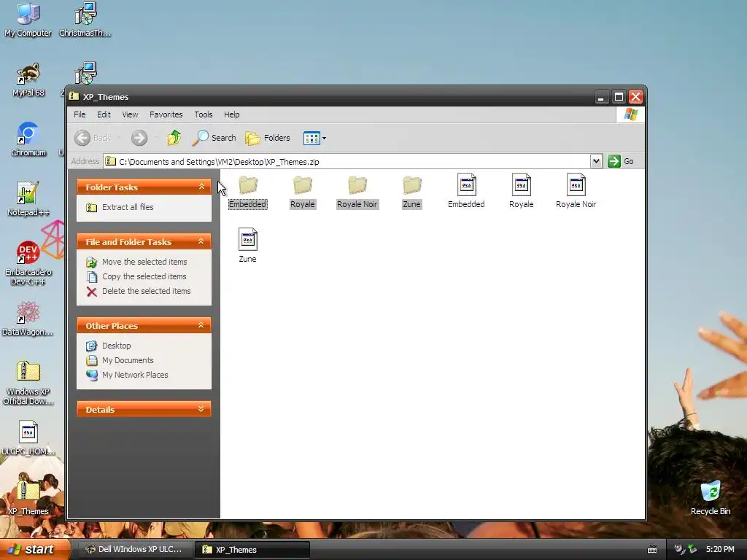Click the Go button

click(x=621, y=161)
